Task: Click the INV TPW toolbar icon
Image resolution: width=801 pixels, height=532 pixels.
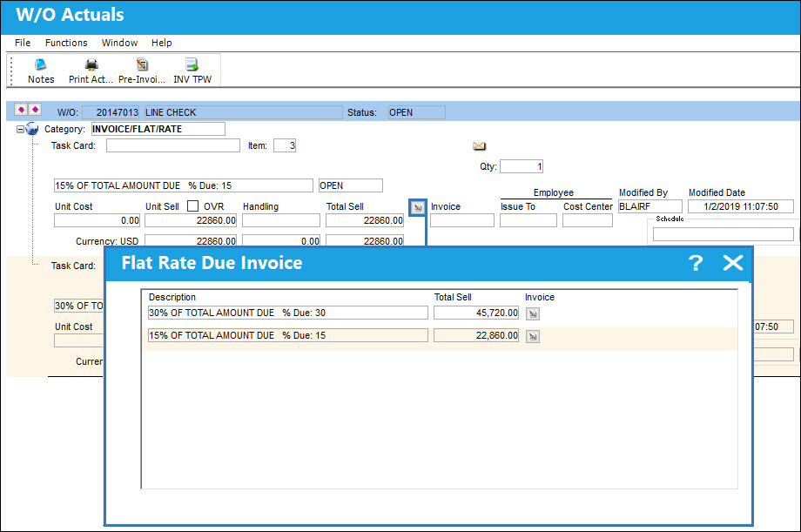Action: [192, 64]
